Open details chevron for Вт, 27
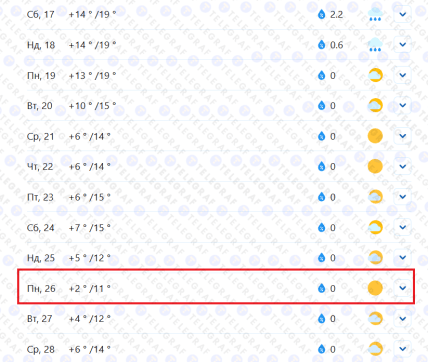Screen dimensions: 428x362 point(403,319)
